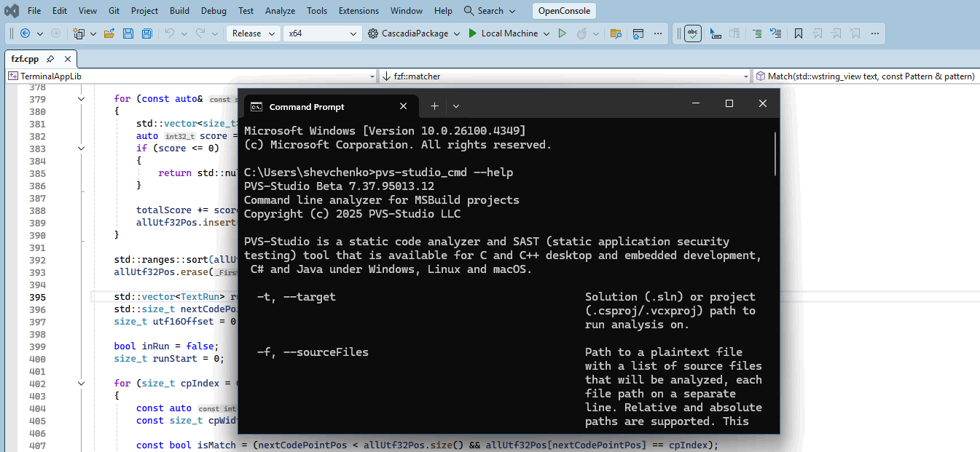Click the New Project toolbar icon
The height and width of the screenshot is (452, 980).
tap(79, 33)
